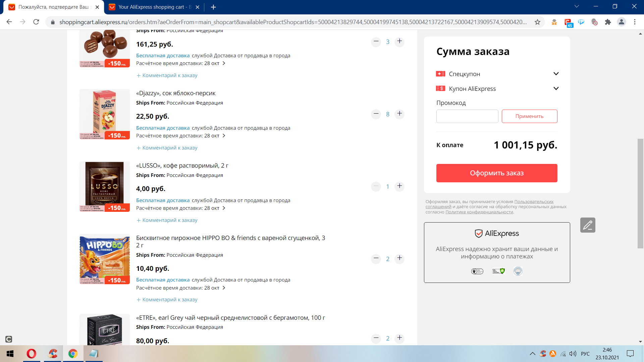Show hidden system tray icons
The width and height of the screenshot is (644, 362).
click(x=532, y=354)
